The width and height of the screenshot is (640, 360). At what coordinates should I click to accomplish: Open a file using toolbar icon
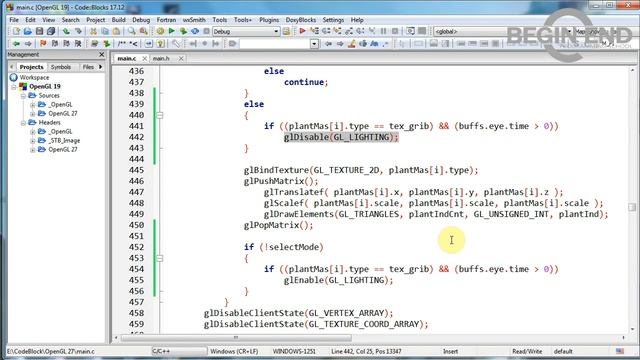coord(27,31)
